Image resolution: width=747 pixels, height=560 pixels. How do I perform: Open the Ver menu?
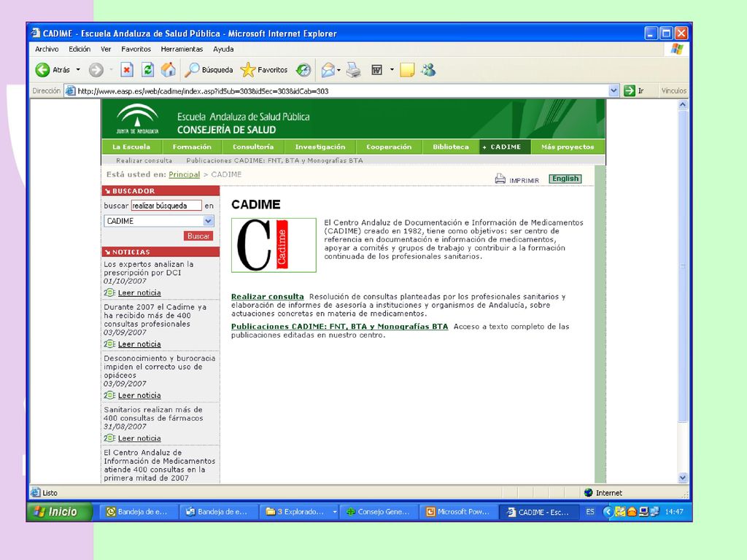coord(106,49)
